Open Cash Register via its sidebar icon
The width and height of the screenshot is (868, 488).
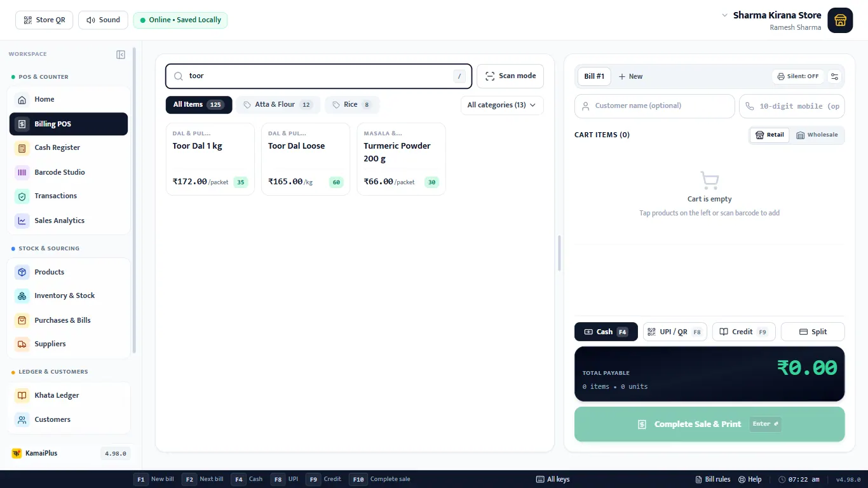[x=22, y=147]
